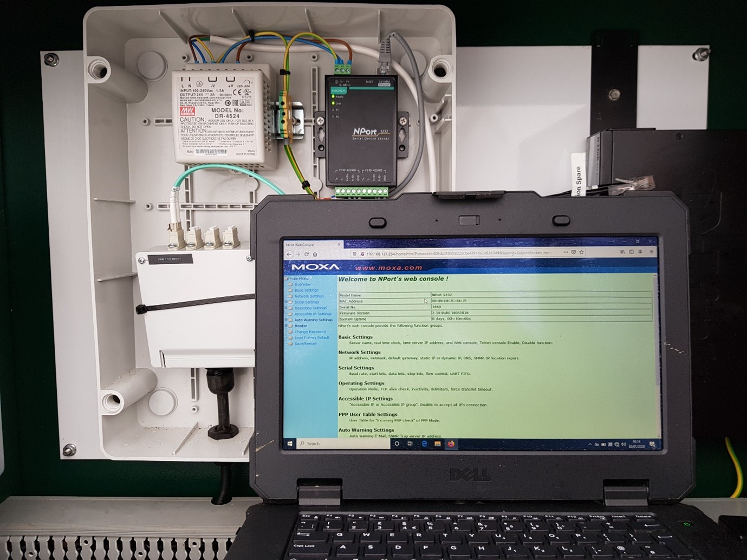Click the PPP User Table Settings heading
This screenshot has width=747, height=560.
click(x=368, y=414)
